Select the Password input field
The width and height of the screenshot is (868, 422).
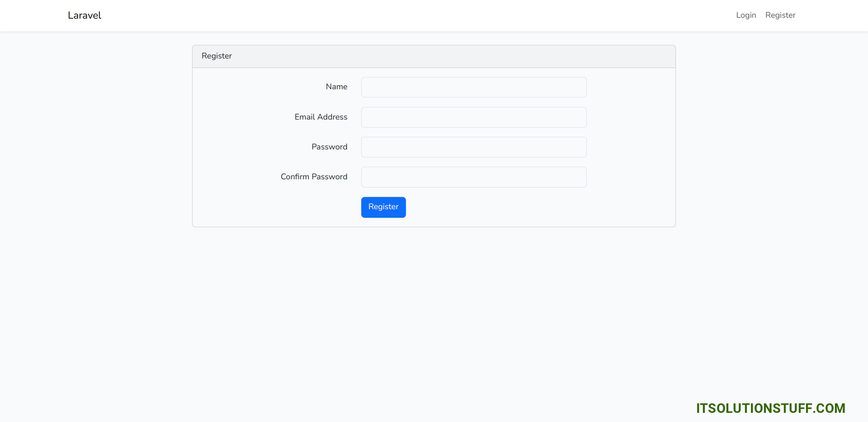(x=474, y=147)
